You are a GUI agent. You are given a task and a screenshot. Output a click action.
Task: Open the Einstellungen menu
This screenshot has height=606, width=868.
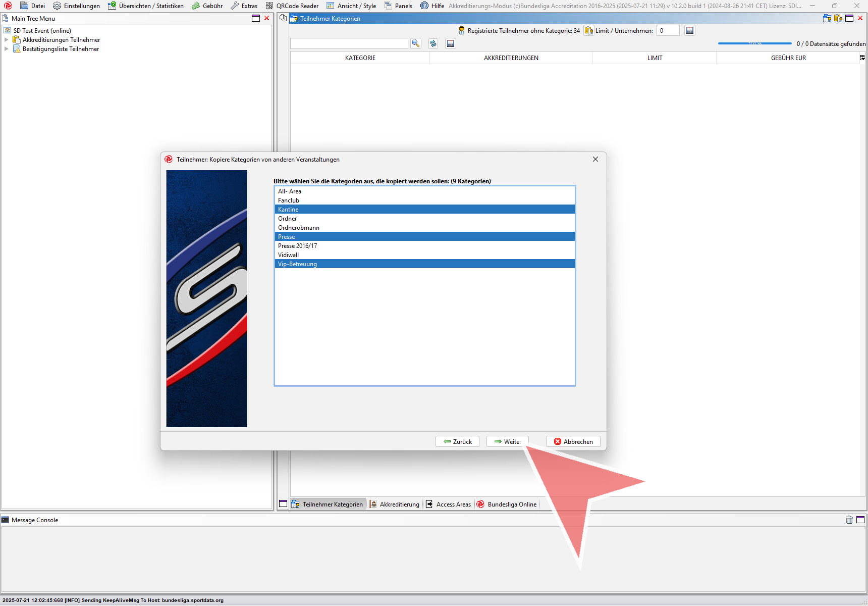point(76,6)
